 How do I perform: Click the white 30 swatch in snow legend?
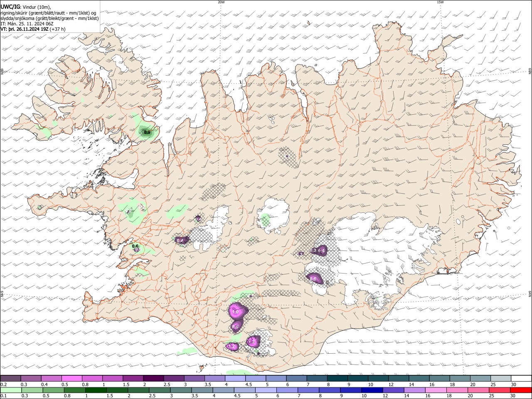click(522, 378)
